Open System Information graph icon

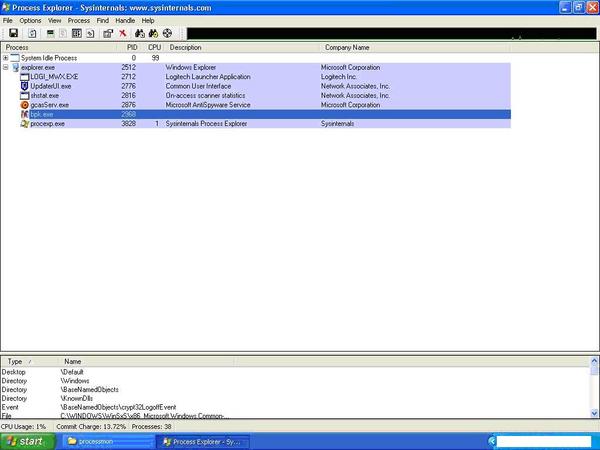tap(50, 33)
